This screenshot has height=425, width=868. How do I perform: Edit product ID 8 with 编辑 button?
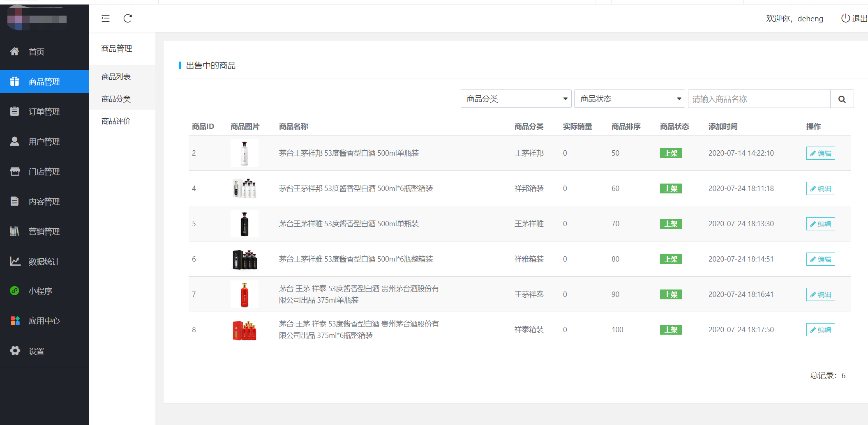820,330
